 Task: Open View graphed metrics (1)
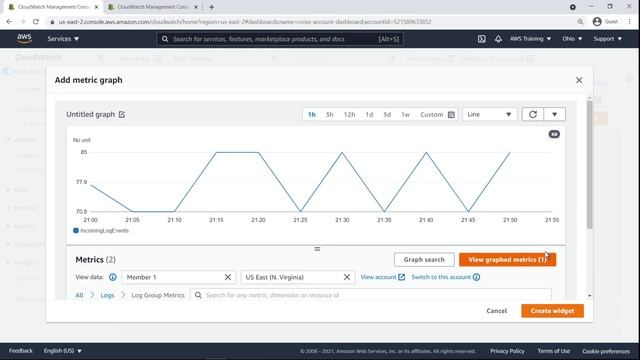pyautogui.click(x=507, y=260)
